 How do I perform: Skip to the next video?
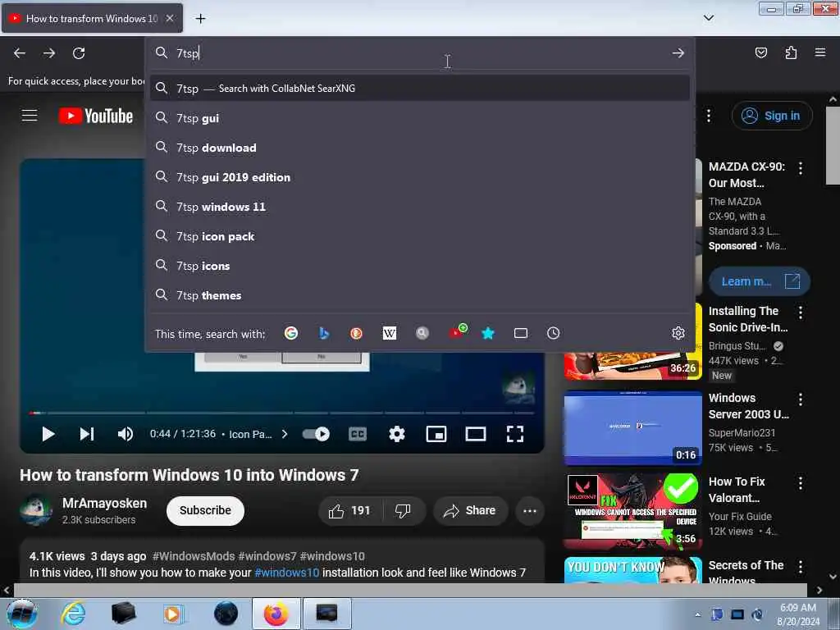(87, 434)
